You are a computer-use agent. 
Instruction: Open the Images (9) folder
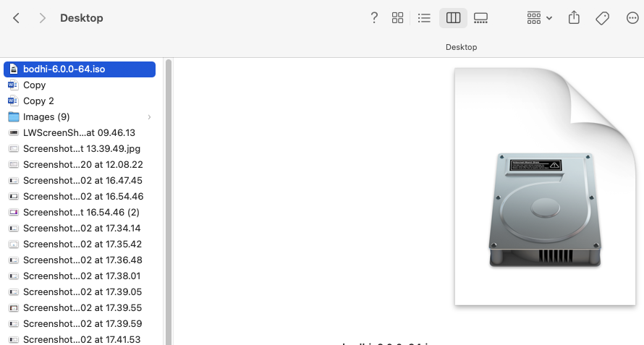point(80,117)
